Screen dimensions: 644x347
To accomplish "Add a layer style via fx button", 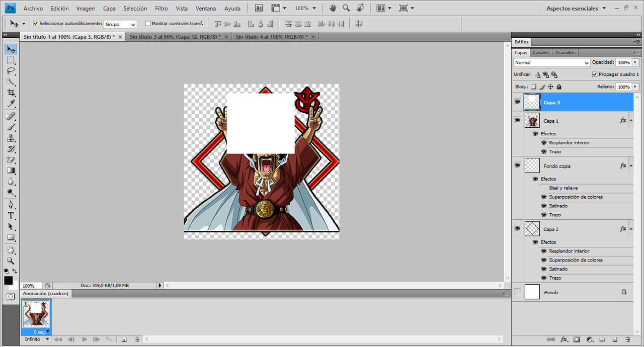I will [564, 339].
